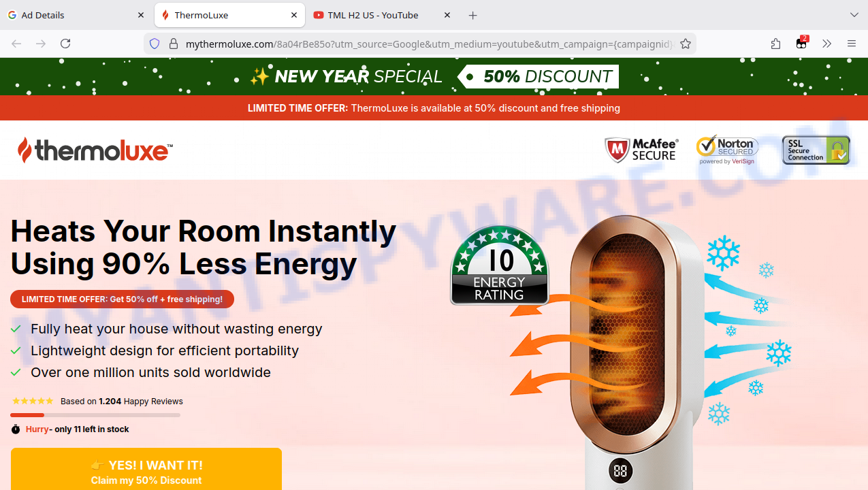Bookmark this page with the star icon

[686, 44]
